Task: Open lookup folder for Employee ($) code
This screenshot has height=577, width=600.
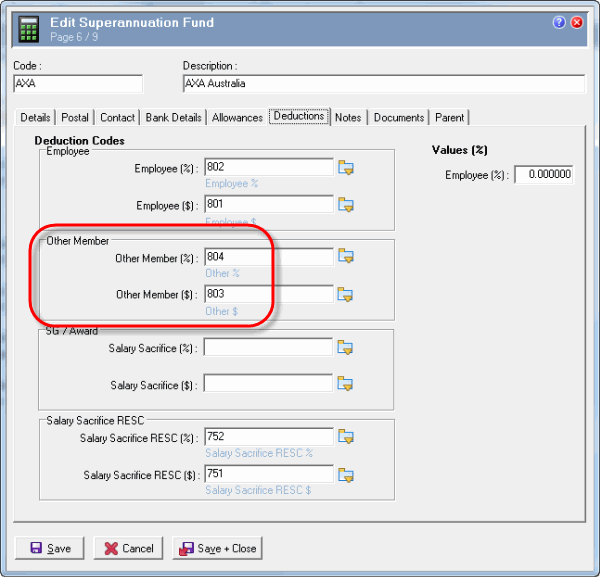Action: (347, 205)
